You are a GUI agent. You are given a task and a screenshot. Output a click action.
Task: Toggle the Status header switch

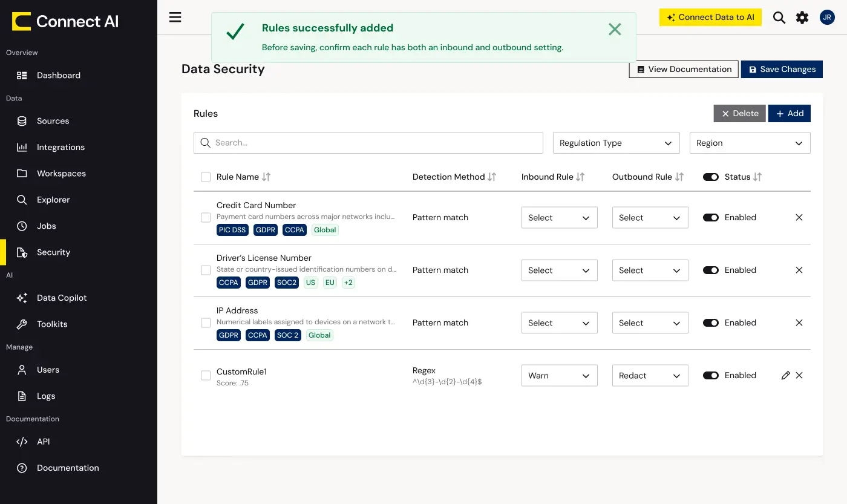711,177
